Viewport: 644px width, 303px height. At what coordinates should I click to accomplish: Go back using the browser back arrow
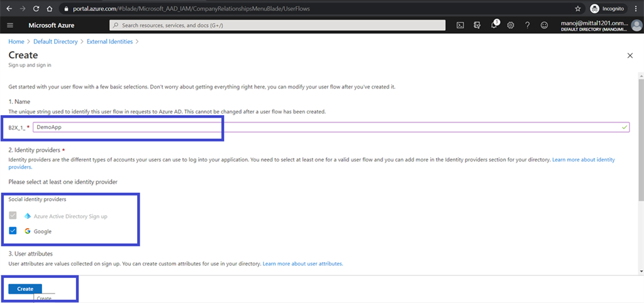click(x=10, y=9)
